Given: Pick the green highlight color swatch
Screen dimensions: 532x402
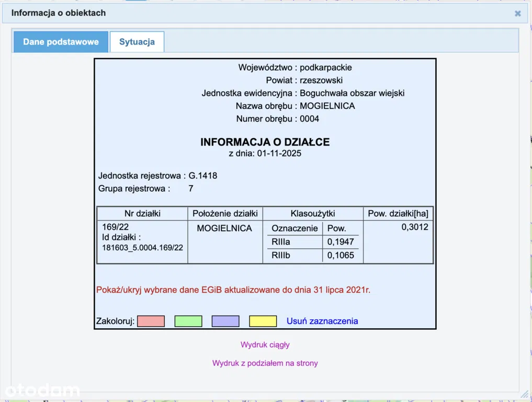Looking at the screenshot, I should point(188,321).
